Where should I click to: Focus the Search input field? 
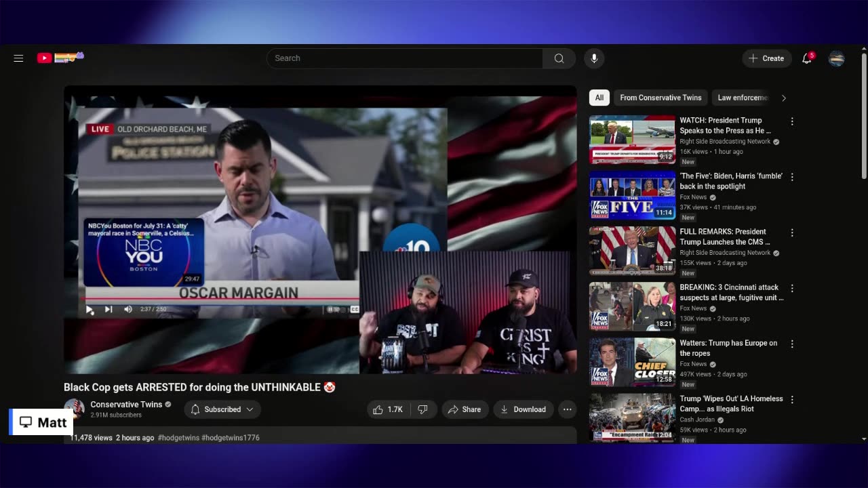pos(405,58)
